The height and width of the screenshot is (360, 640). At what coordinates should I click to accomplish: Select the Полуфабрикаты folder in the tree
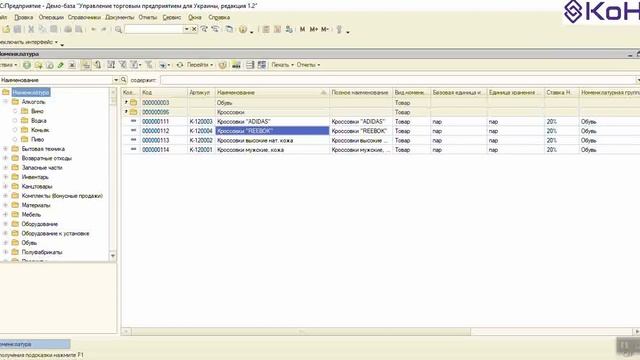[x=42, y=252]
